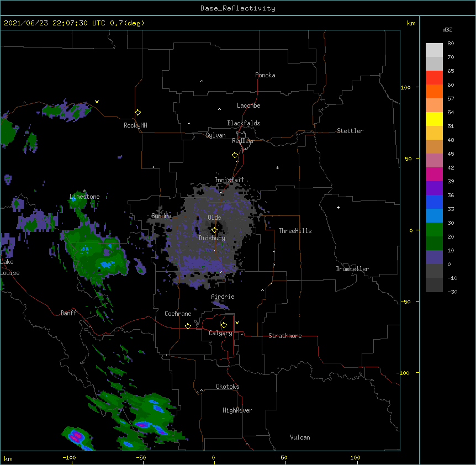Click the Ponoka city label
The height and width of the screenshot is (465, 476).
pyautogui.click(x=265, y=75)
